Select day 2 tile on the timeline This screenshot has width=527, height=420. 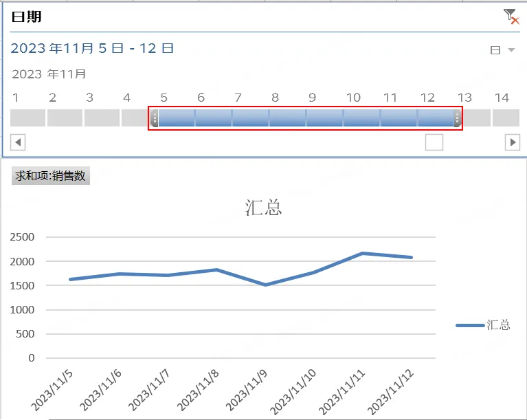point(65,118)
